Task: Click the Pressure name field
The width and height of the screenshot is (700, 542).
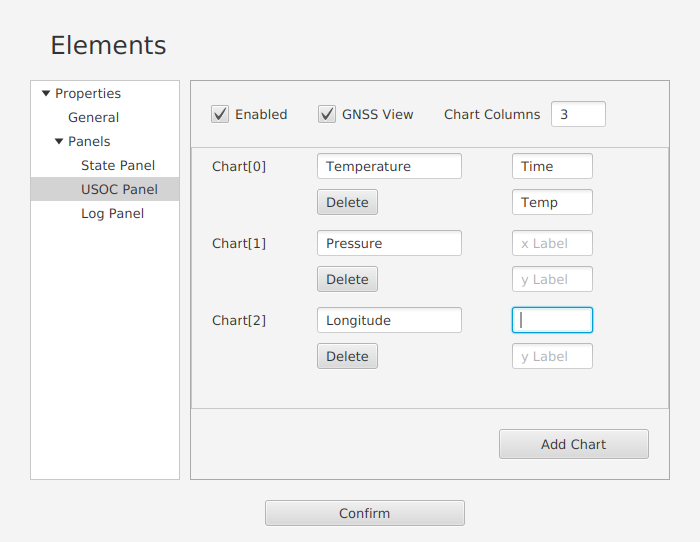Action: coord(389,243)
